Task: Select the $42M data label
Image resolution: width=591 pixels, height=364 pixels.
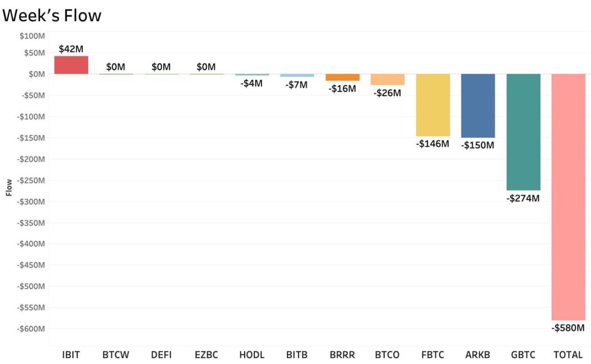Action: pyautogui.click(x=71, y=50)
